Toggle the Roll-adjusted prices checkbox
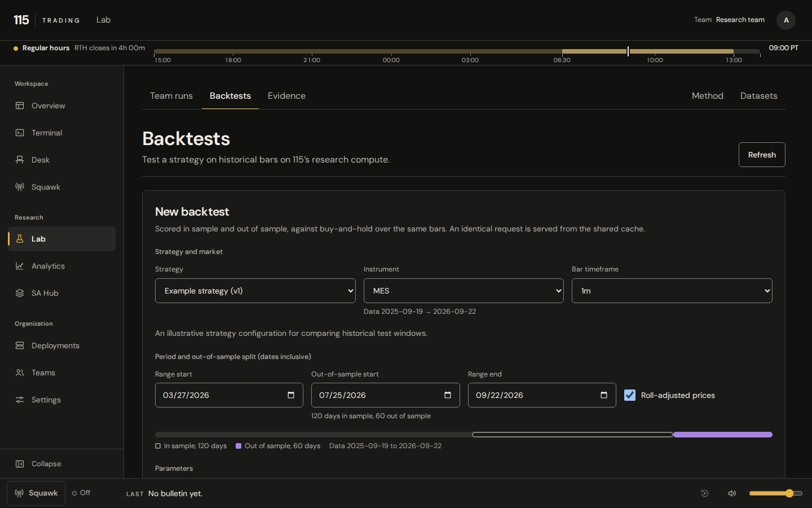This screenshot has width=812, height=508. [x=630, y=395]
